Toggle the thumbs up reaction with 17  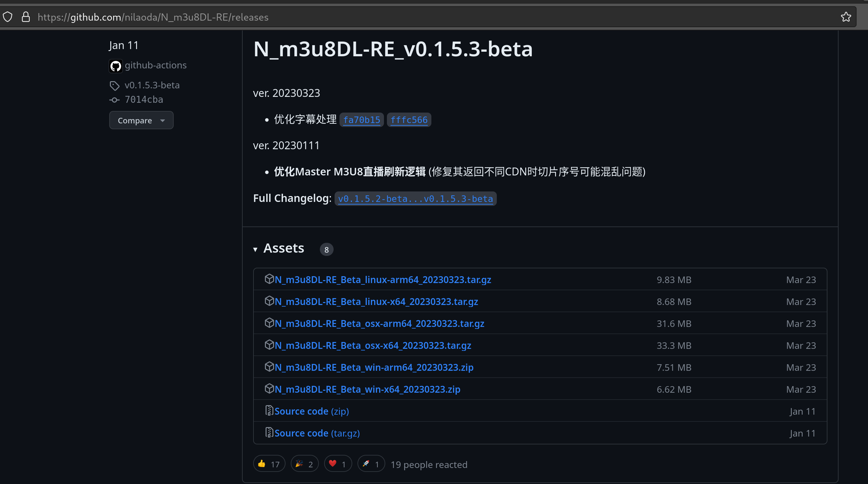[x=269, y=464]
